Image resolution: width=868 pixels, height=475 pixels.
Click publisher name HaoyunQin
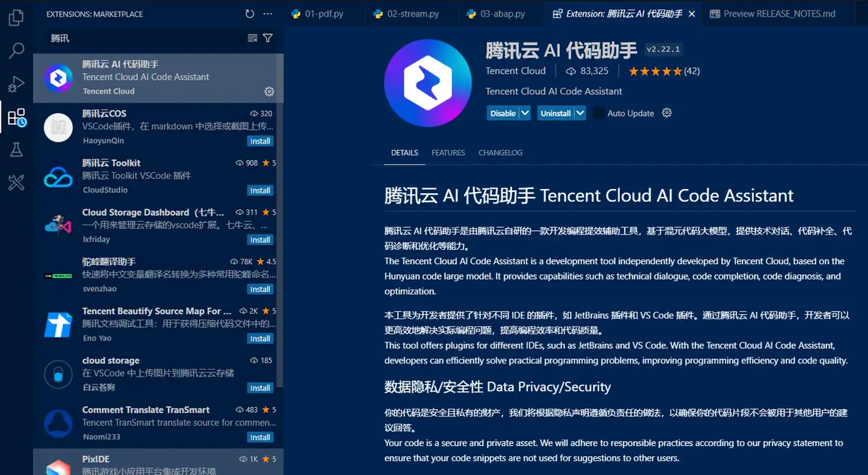[103, 140]
